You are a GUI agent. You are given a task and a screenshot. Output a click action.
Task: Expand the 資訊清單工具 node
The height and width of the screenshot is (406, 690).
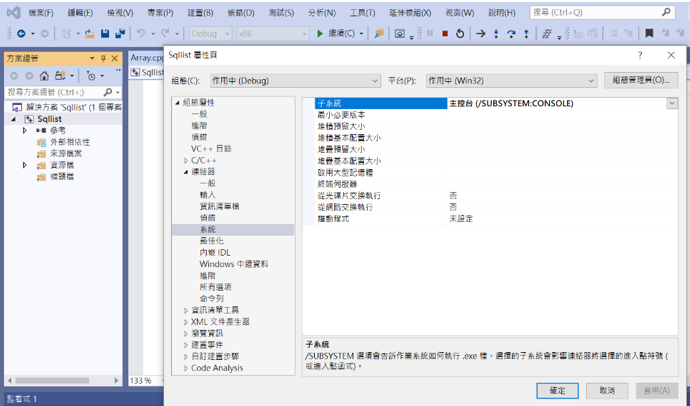(186, 311)
